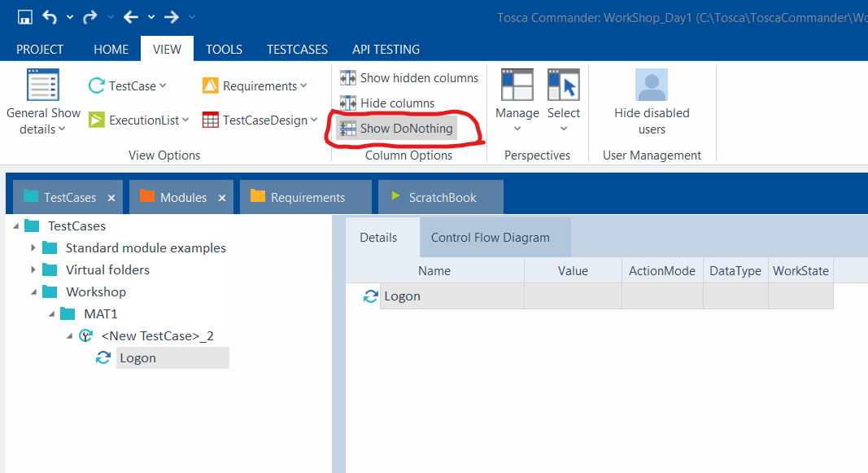Image resolution: width=868 pixels, height=473 pixels.
Task: Select the Logon row in Details grid
Action: [x=606, y=296]
